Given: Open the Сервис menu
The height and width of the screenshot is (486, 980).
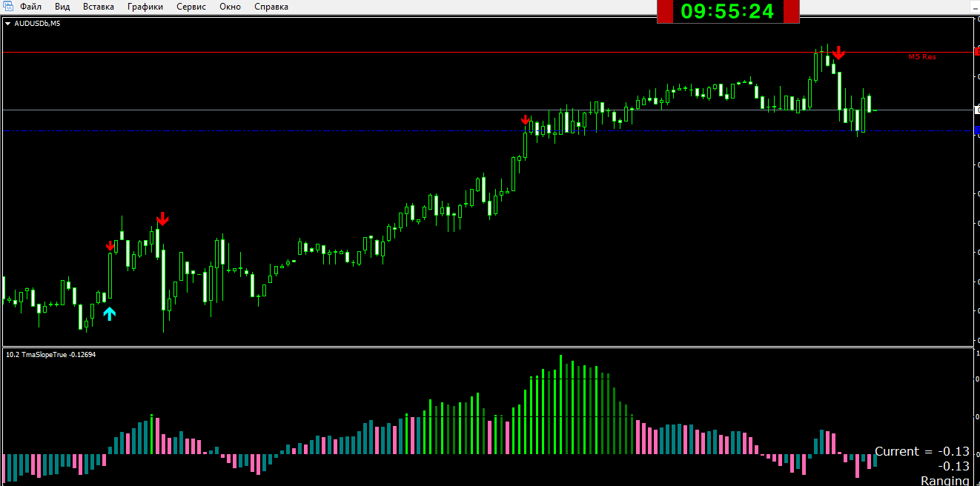Looking at the screenshot, I should (191, 7).
